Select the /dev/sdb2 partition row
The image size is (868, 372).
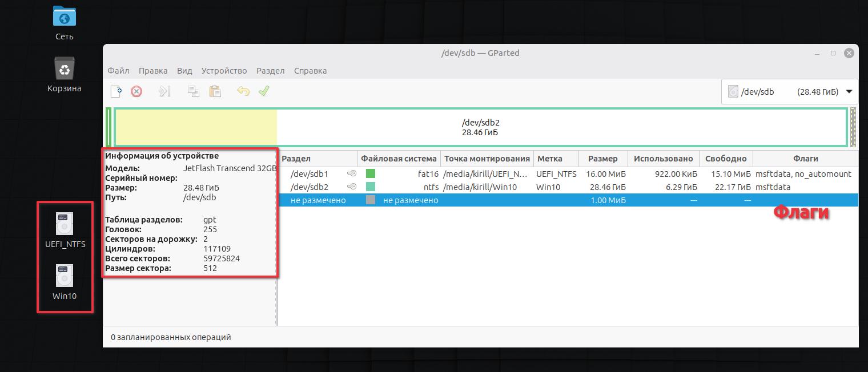[x=568, y=187]
